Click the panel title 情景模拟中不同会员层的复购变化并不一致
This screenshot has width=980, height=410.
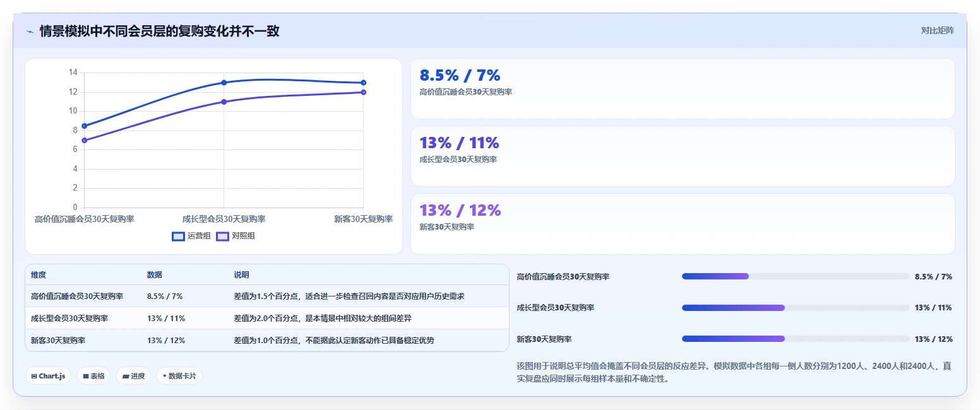pyautogui.click(x=160, y=31)
